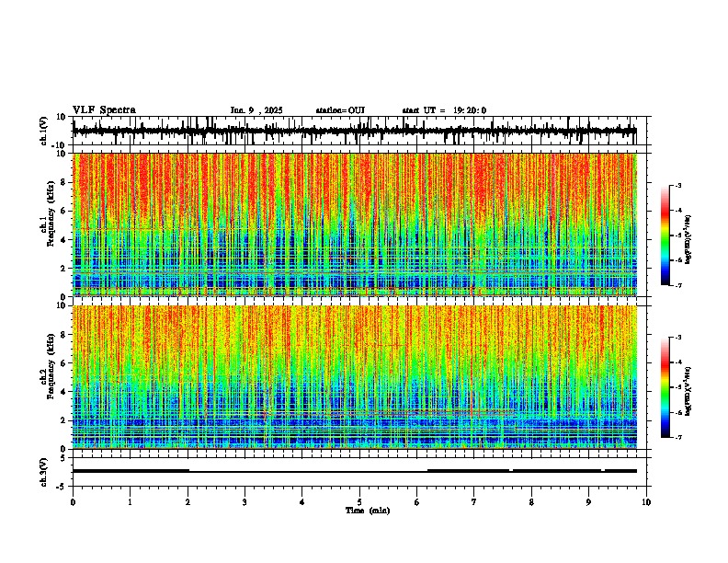Click the 'station=OUJ' header label
728x563 pixels.
tap(340, 110)
